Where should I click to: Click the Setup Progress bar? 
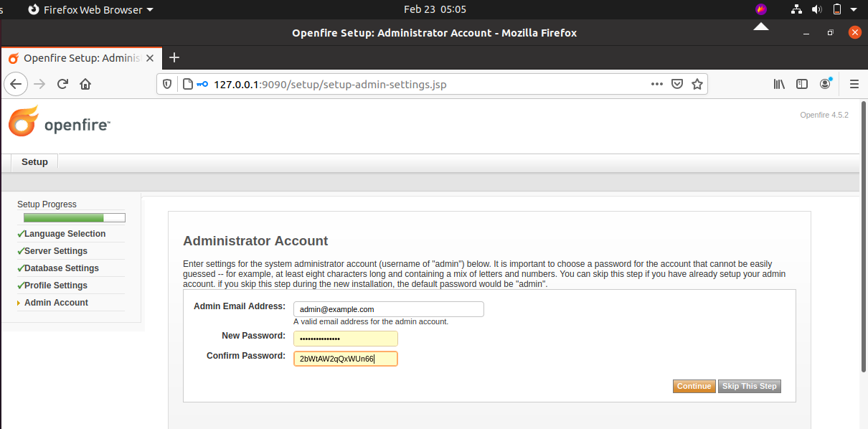[75, 217]
